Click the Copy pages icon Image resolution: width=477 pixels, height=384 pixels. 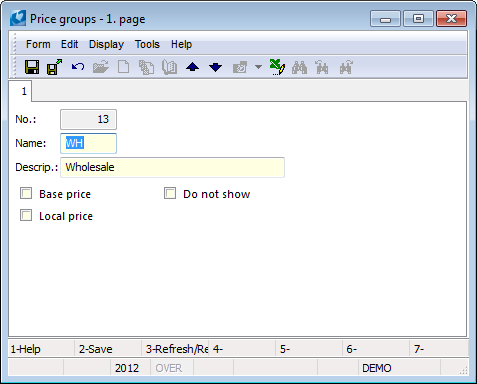click(146, 67)
